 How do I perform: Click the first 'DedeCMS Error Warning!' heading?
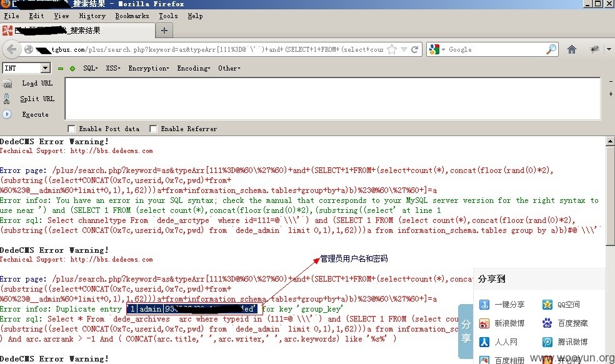coord(54,142)
